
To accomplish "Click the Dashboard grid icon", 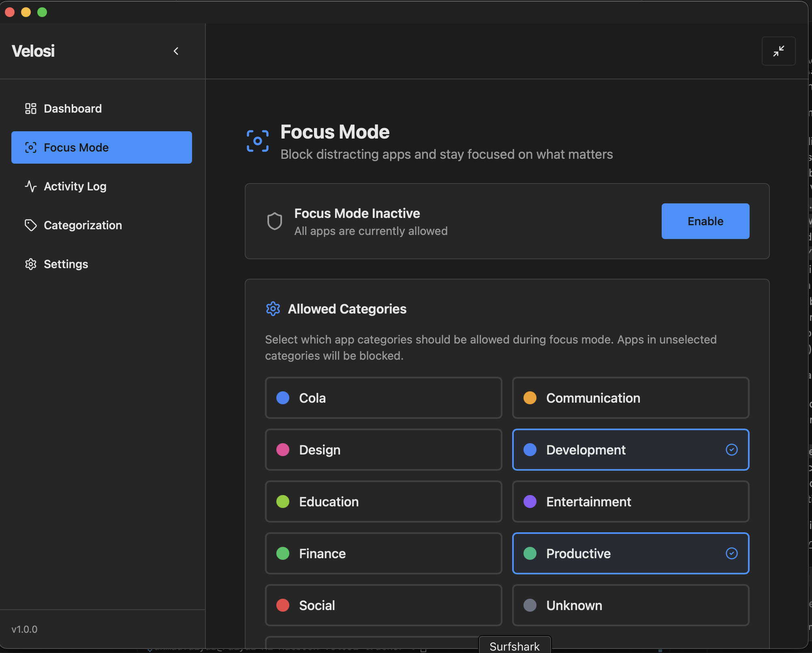I will pyautogui.click(x=31, y=109).
